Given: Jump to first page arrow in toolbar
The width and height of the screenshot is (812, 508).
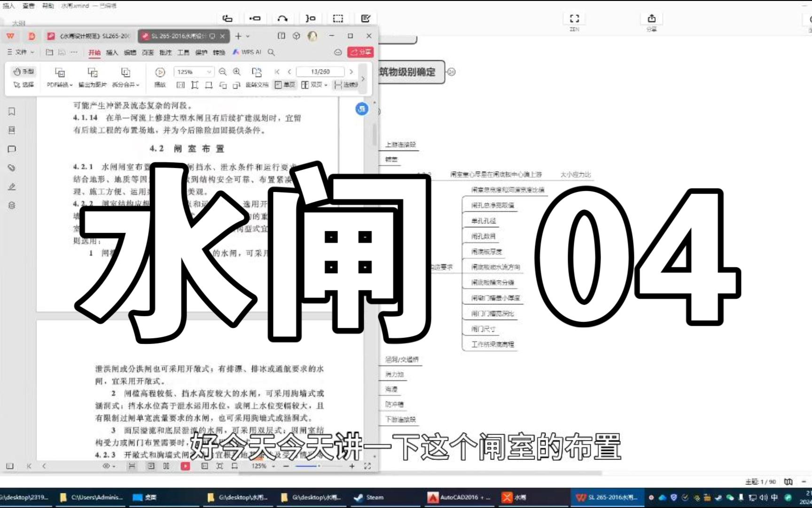Looking at the screenshot, I should (277, 71).
